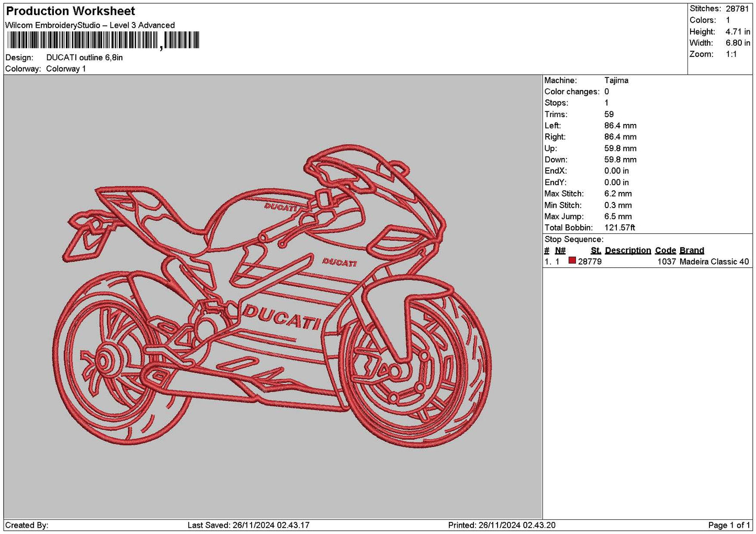Click the Max Jump value 6.5 mm
The width and height of the screenshot is (756, 534).
[618, 217]
